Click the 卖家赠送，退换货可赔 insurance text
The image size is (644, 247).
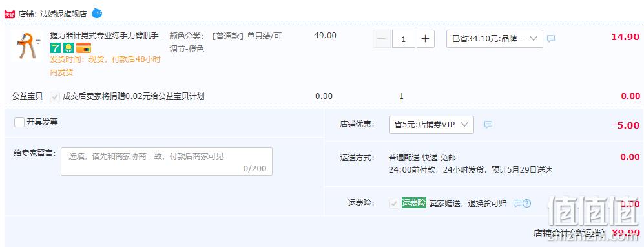tap(468, 204)
